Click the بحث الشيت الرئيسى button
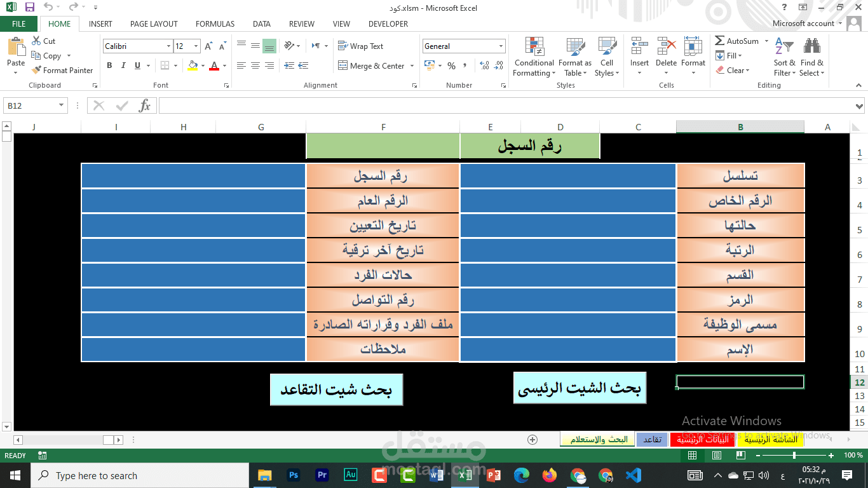Image resolution: width=868 pixels, height=488 pixels. pos(580,388)
